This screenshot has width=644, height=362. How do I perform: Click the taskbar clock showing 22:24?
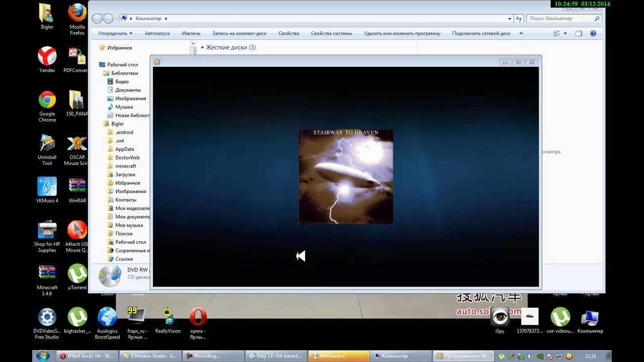(x=591, y=356)
